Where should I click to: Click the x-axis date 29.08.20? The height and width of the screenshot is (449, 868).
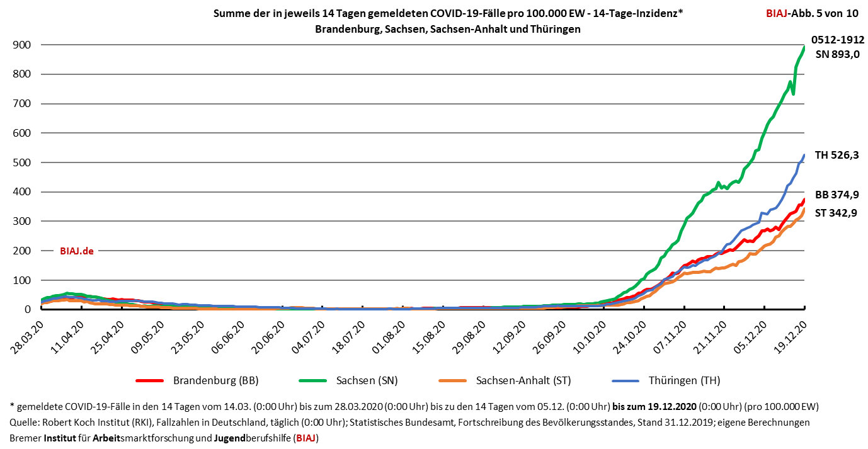pyautogui.click(x=470, y=336)
